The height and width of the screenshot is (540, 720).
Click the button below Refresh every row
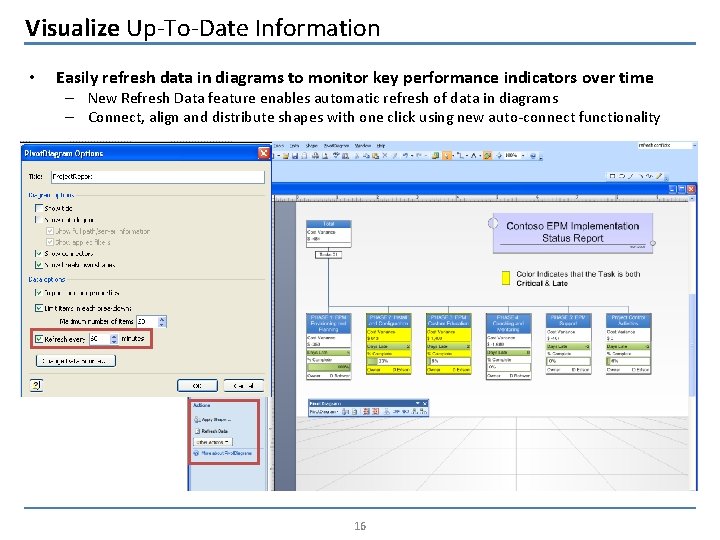pos(76,361)
